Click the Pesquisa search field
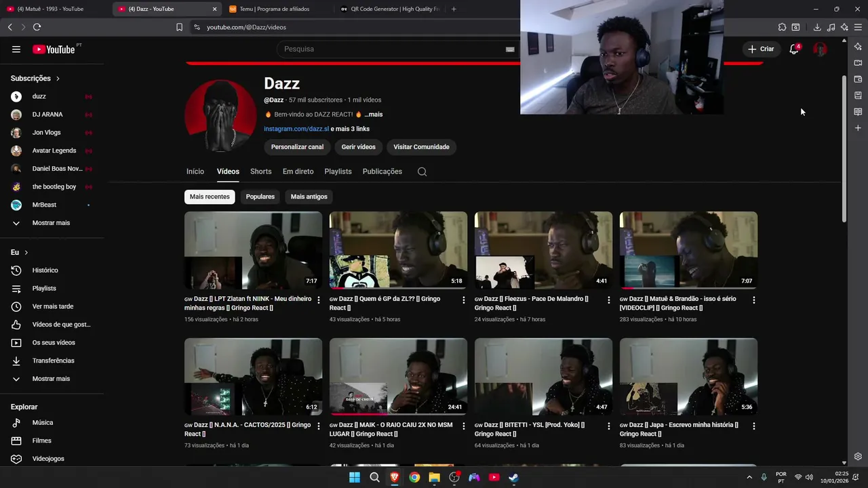This screenshot has height=488, width=868. (x=393, y=49)
